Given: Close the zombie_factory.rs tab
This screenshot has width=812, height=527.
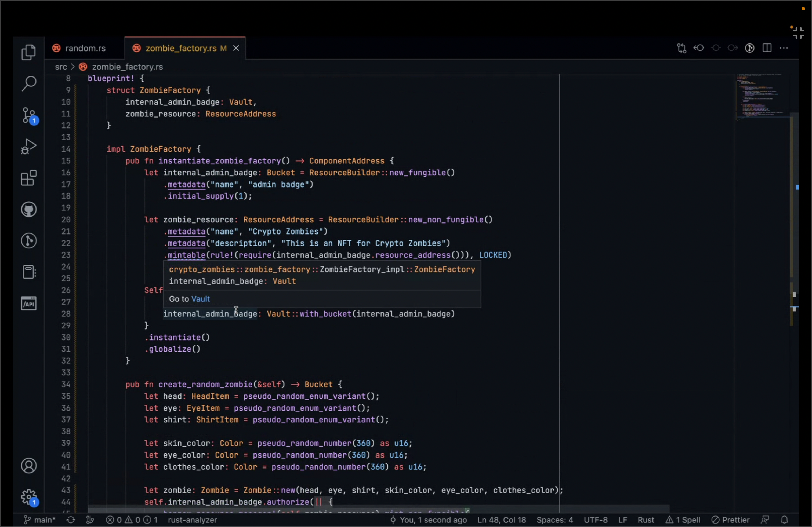Looking at the screenshot, I should [x=236, y=48].
